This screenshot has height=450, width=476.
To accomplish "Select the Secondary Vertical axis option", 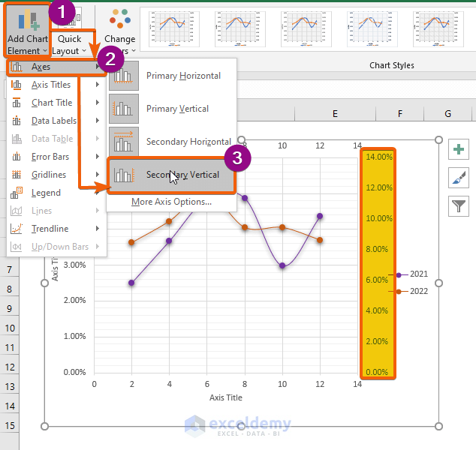I will click(x=172, y=175).
